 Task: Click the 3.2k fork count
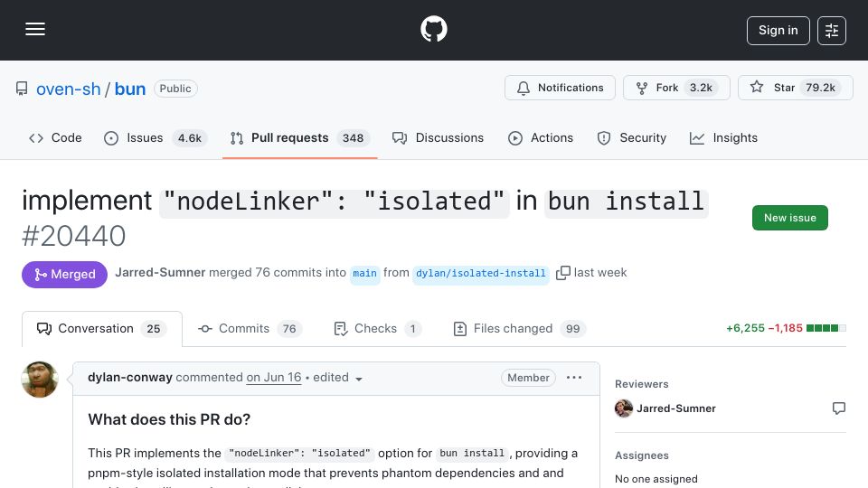coord(701,88)
